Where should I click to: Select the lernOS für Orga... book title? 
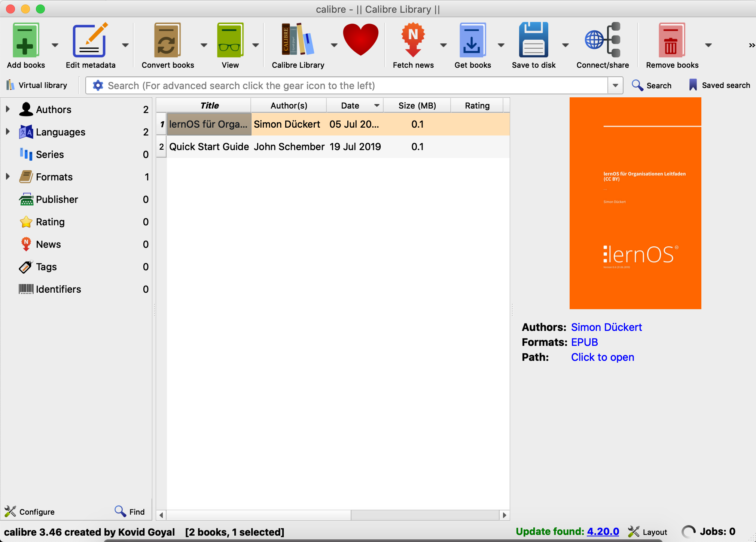click(x=209, y=124)
